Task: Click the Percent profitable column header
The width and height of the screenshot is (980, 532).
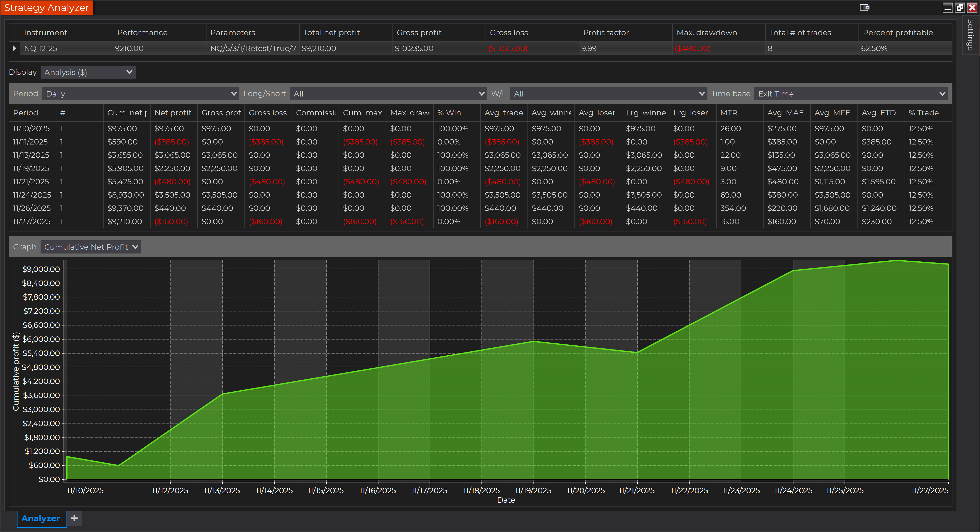Action: 898,32
